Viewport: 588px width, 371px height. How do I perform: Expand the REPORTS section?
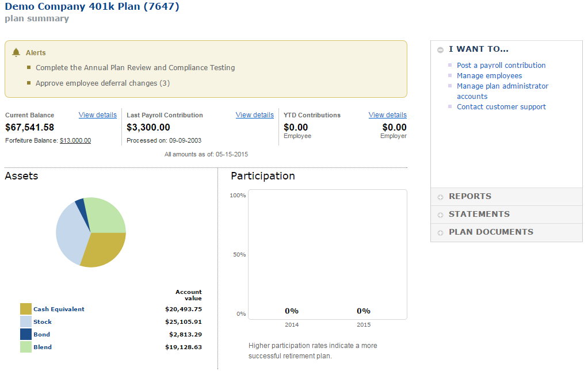point(440,197)
